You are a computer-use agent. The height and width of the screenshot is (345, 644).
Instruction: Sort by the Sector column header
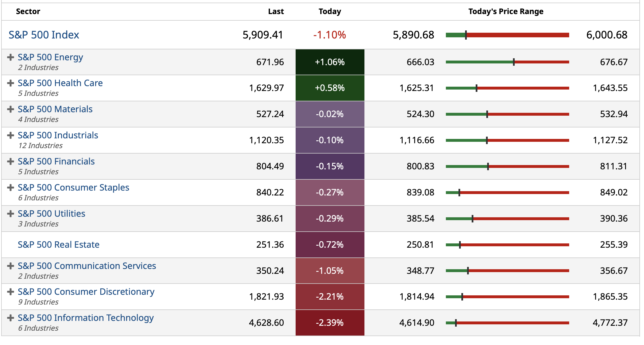click(x=28, y=11)
